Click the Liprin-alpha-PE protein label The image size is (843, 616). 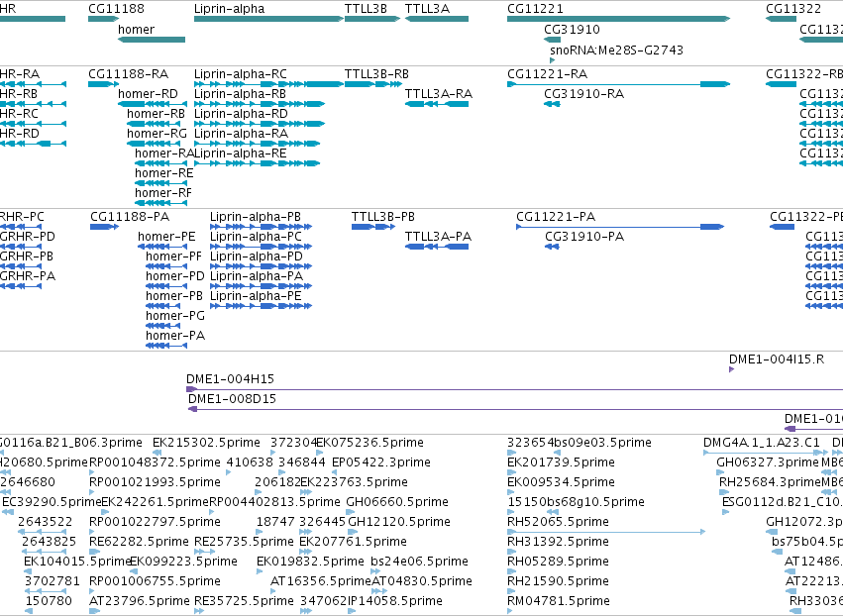[256, 296]
